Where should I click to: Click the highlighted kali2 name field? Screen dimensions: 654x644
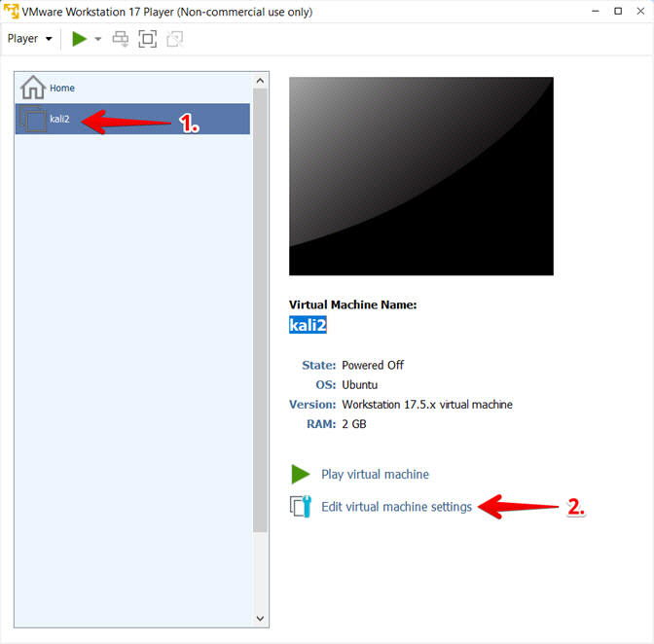pos(308,325)
